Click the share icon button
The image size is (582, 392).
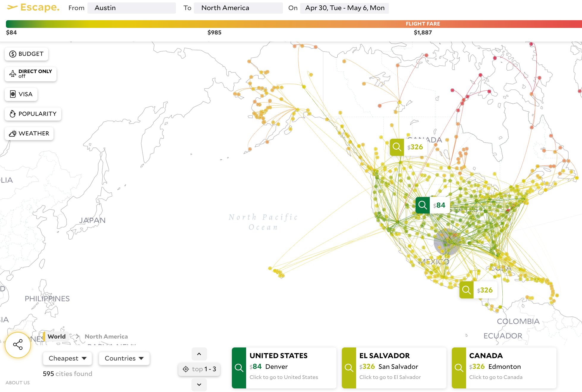tap(18, 344)
